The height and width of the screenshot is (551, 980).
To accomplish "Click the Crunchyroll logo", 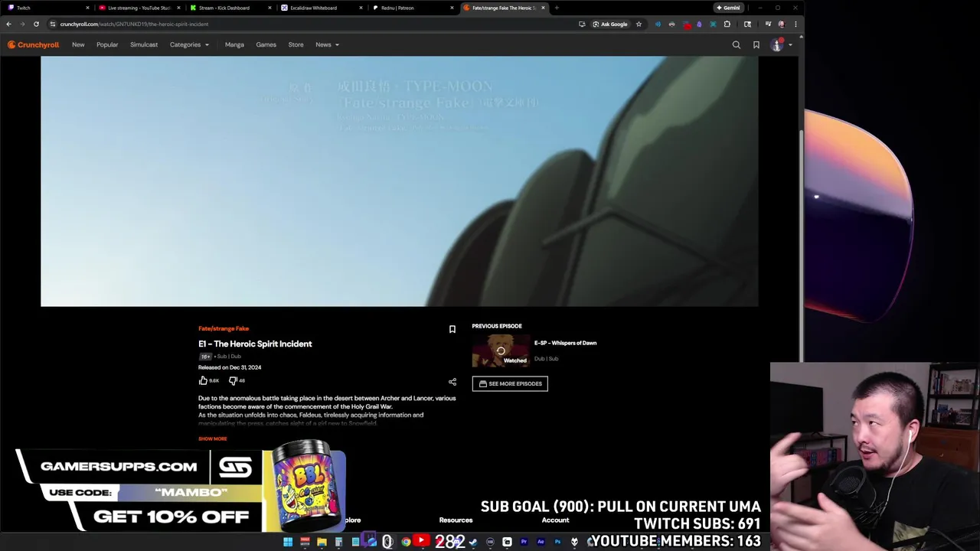I will point(34,45).
